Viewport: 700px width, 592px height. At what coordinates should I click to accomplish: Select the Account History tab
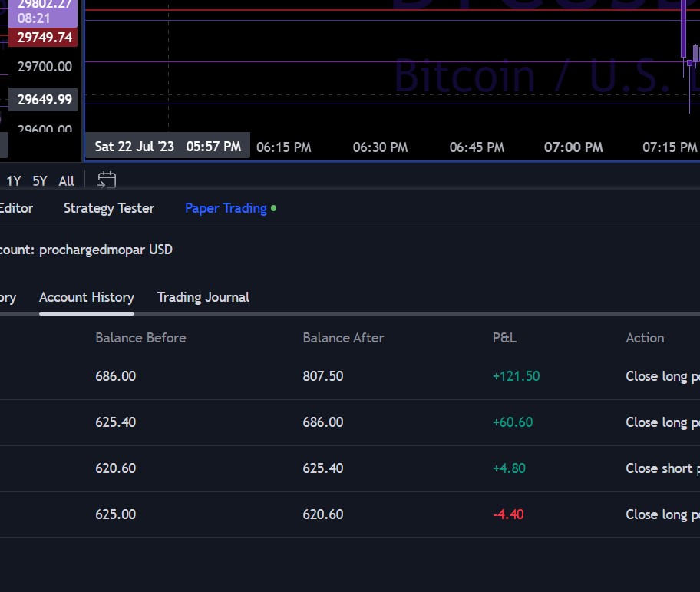[x=87, y=297]
